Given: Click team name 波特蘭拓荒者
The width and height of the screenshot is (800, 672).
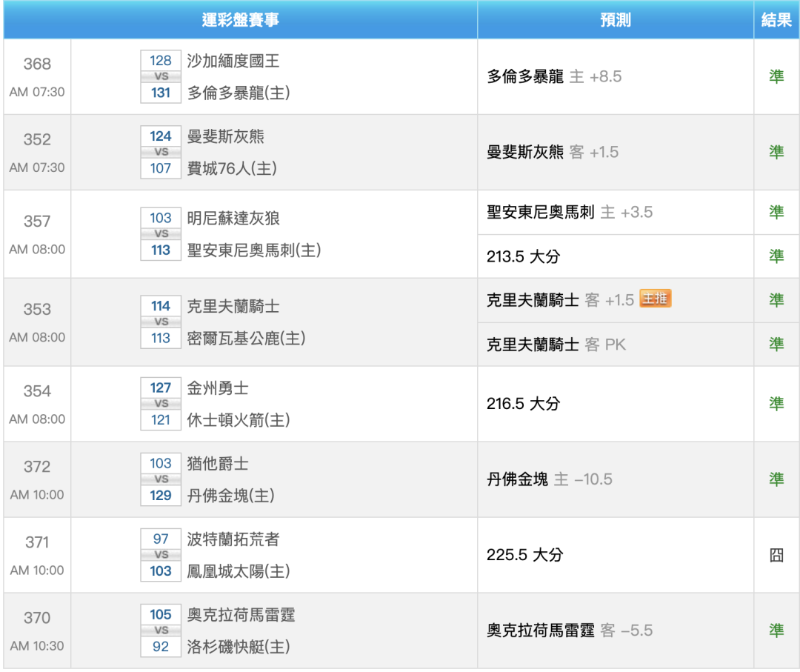Looking at the screenshot, I should coord(233,539).
